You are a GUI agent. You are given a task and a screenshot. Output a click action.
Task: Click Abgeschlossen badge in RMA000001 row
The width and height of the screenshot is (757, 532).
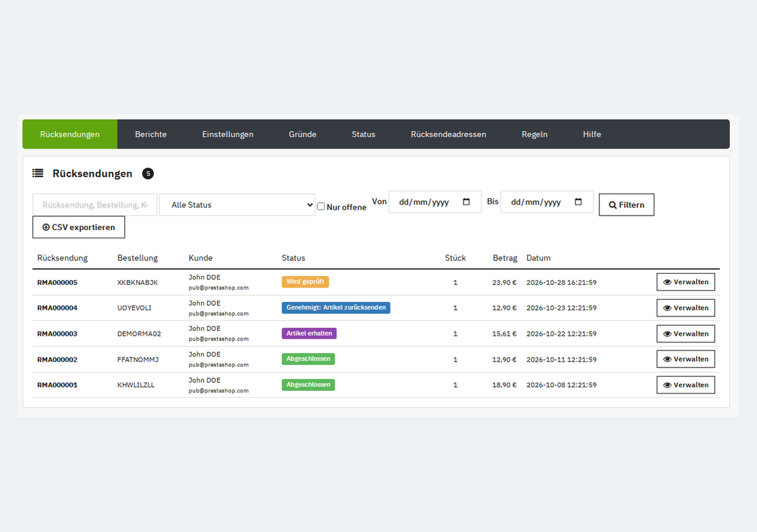(308, 385)
